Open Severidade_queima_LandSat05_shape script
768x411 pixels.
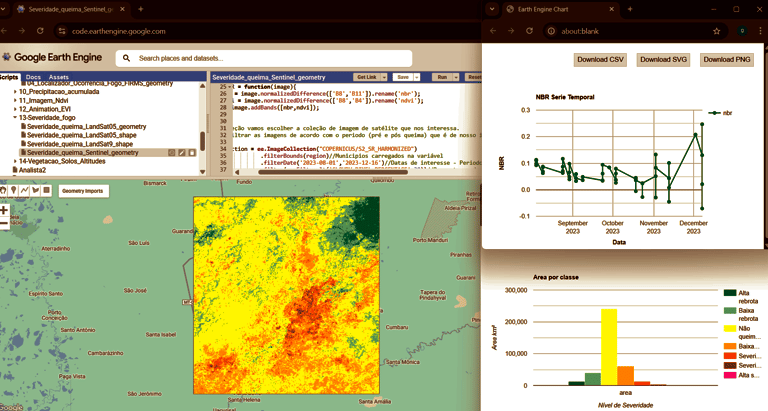coord(81,136)
